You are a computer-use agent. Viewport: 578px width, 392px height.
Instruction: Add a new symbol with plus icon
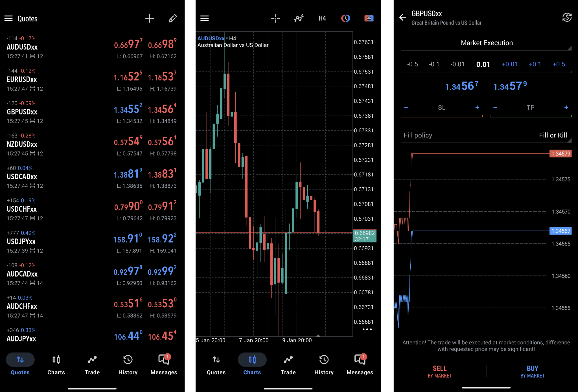click(x=150, y=18)
